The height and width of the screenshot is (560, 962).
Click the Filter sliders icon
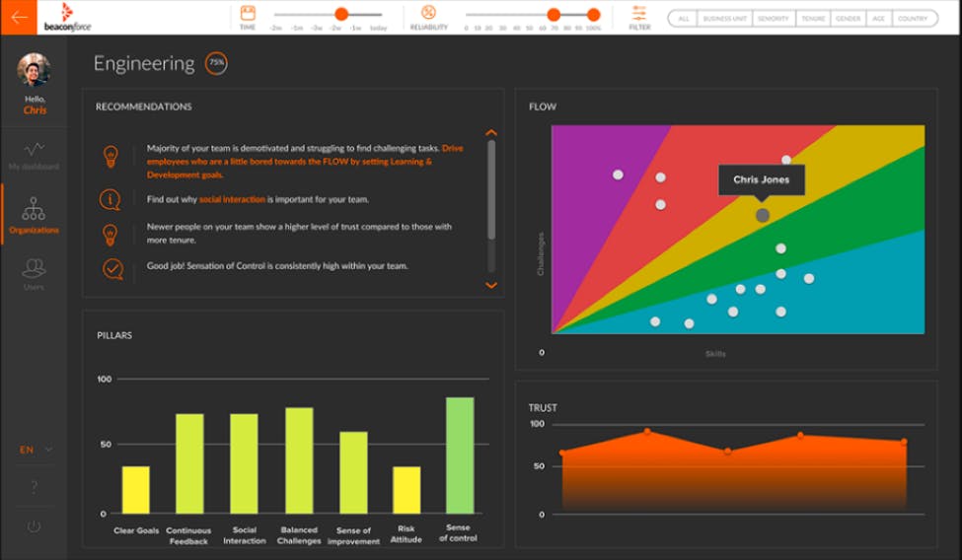639,13
